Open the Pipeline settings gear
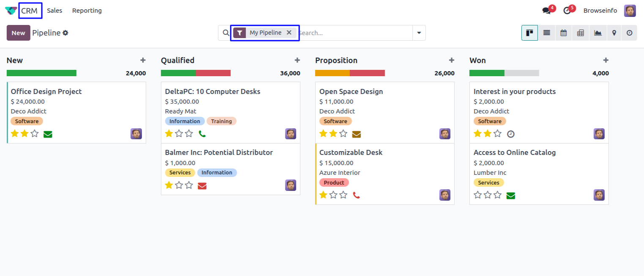The image size is (644, 276). click(x=65, y=33)
